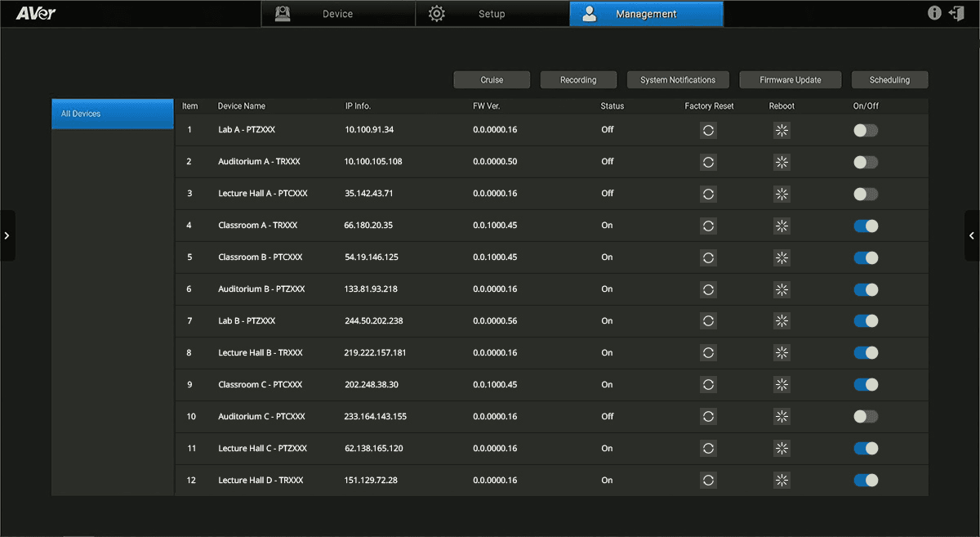The width and height of the screenshot is (980, 537).
Task: Open Firmware Update
Action: click(791, 80)
